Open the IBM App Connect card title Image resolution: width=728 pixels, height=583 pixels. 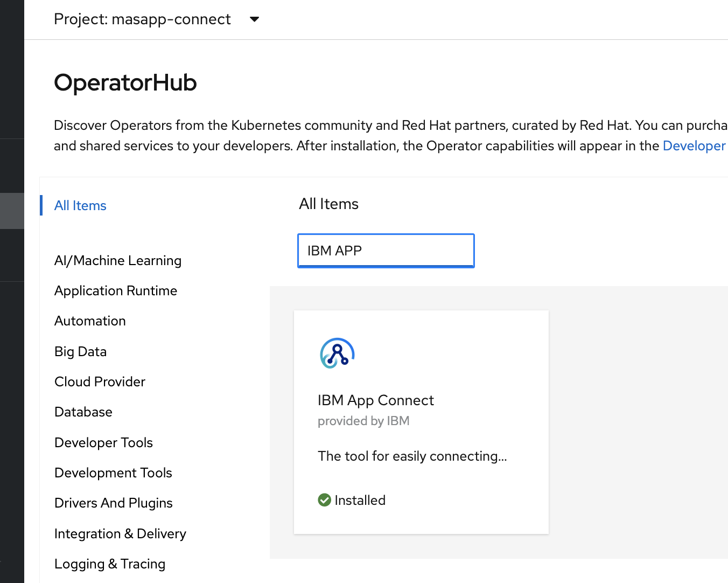(376, 400)
